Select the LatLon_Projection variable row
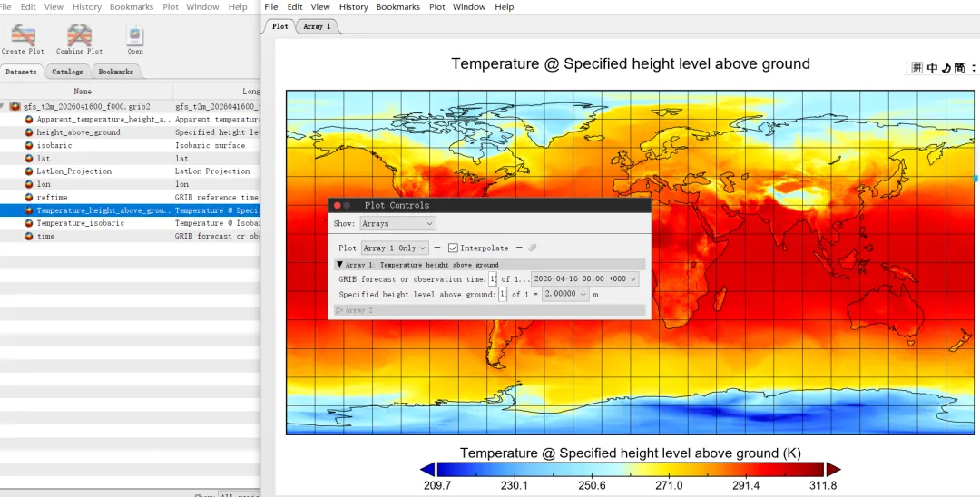 coord(130,171)
